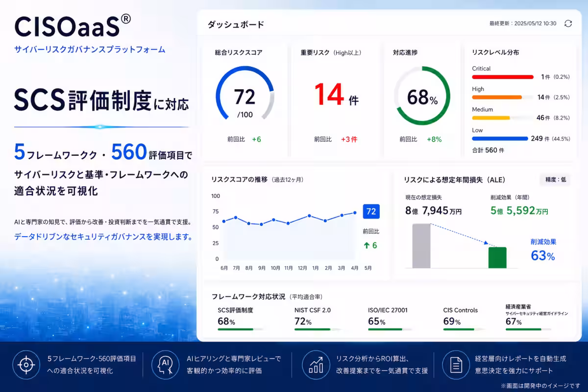Click the 合計 560 件 total

[488, 150]
